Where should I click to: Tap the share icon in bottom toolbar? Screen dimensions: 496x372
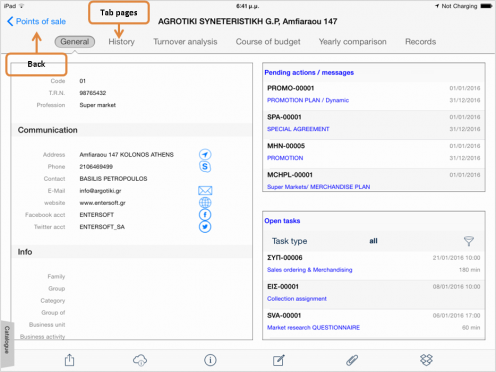pos(69,360)
